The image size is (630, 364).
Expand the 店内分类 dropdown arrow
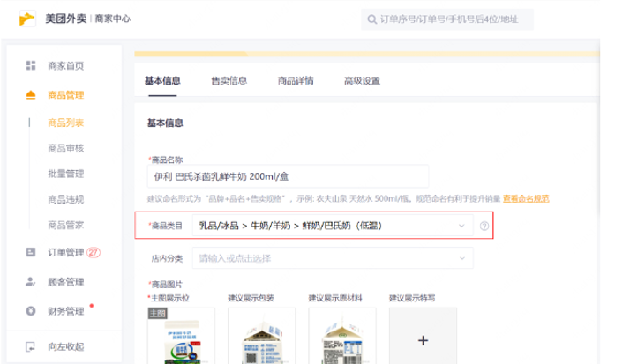pos(462,258)
